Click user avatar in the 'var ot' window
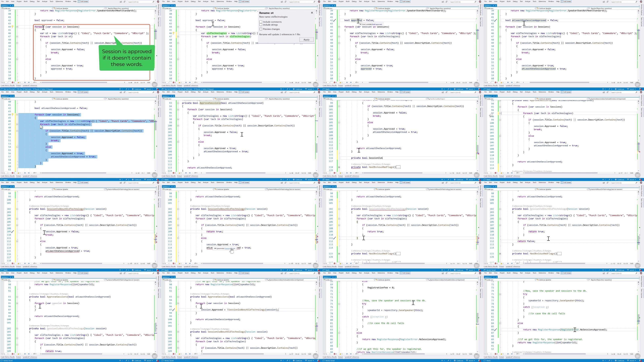The image size is (644, 362). point(158,2)
